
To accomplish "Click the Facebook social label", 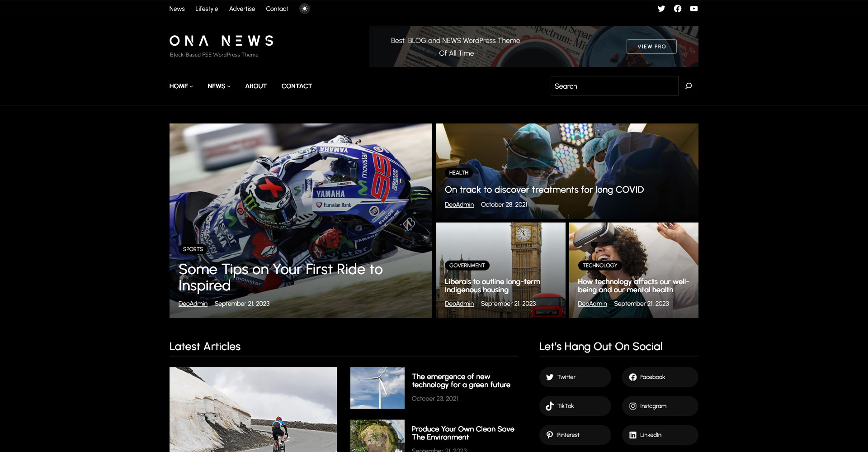I will (652, 377).
